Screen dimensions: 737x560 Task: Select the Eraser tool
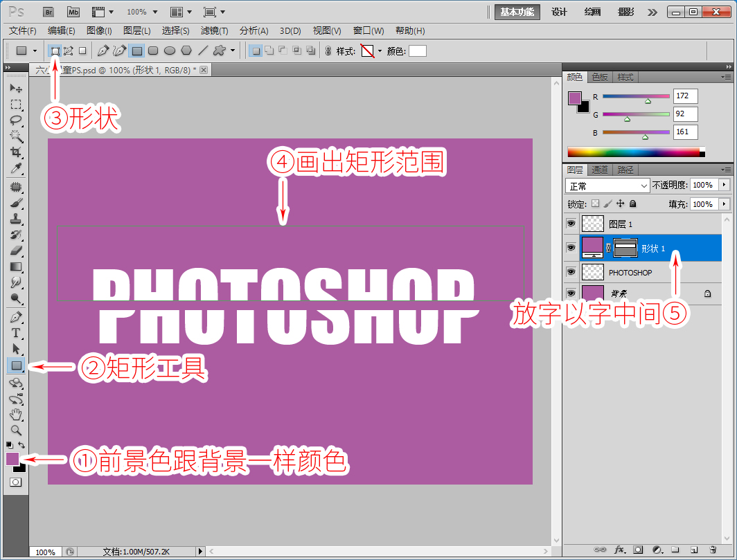tap(16, 251)
